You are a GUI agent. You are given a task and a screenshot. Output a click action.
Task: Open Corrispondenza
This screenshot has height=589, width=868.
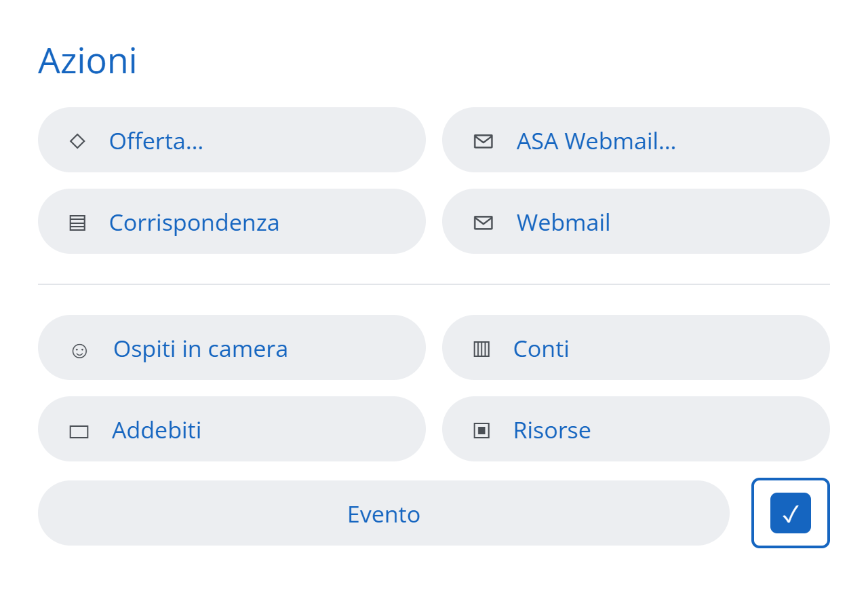(x=232, y=221)
